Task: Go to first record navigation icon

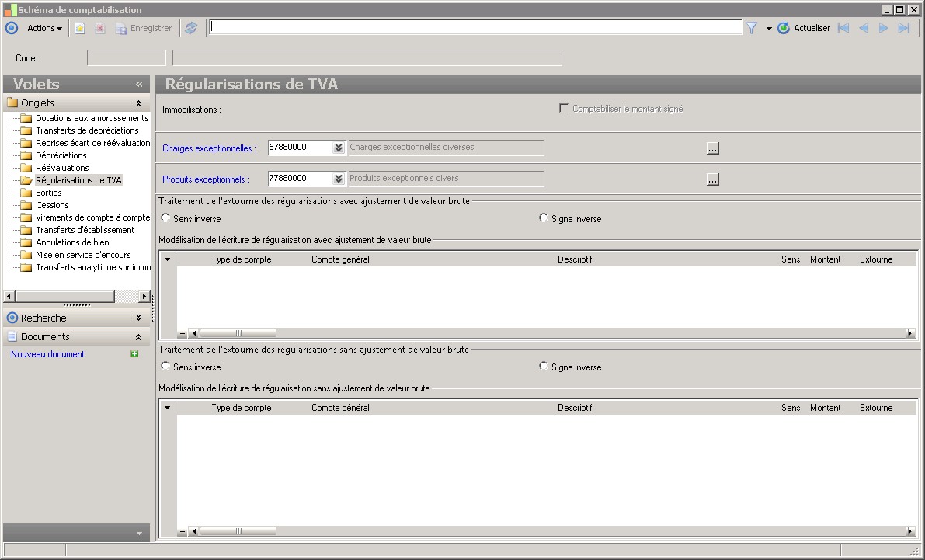Action: click(x=843, y=28)
